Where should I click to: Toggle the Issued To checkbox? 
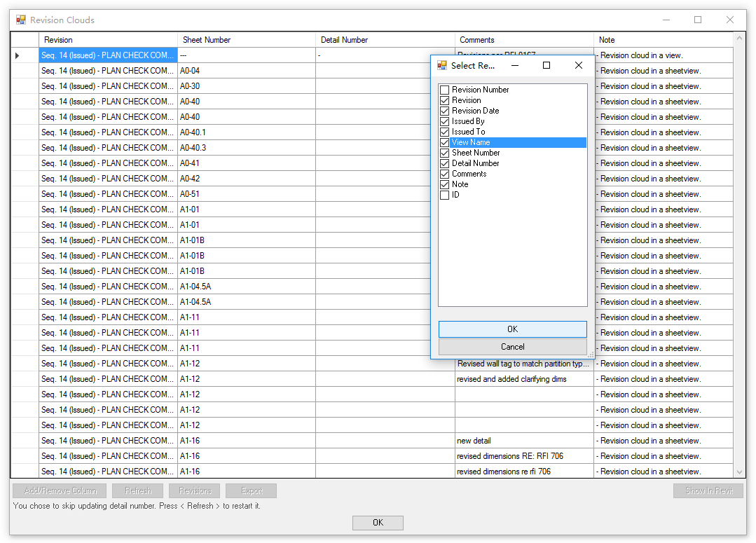444,132
